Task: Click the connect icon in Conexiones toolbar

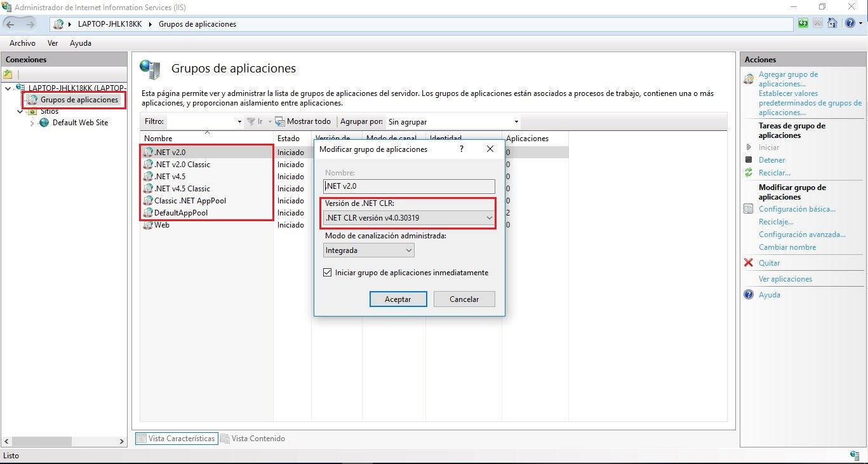Action: tap(8, 74)
